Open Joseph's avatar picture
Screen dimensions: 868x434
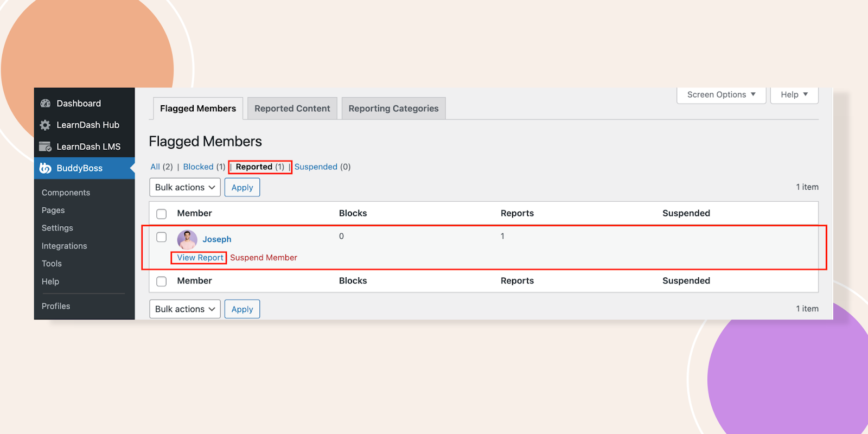point(187,239)
